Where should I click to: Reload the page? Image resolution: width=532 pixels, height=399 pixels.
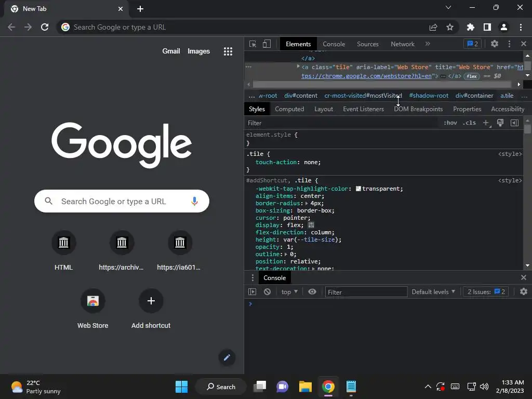coord(45,27)
